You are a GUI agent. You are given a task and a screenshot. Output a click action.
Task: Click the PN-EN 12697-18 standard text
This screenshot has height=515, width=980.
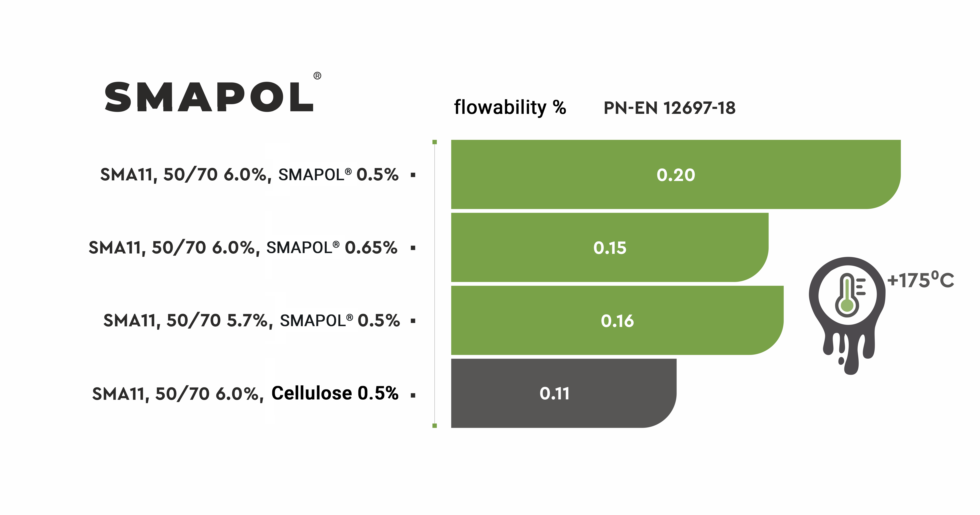coord(670,108)
